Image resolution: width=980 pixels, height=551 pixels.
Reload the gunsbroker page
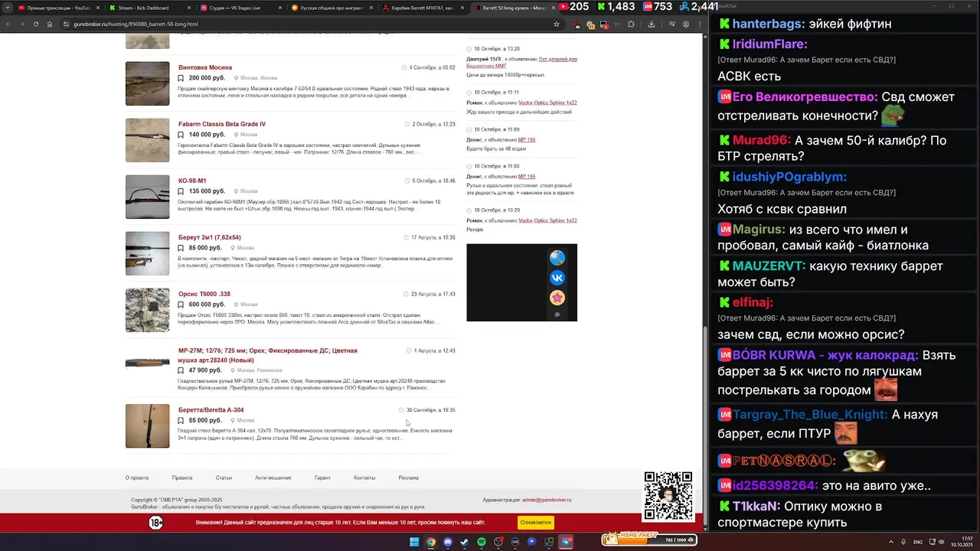click(35, 24)
